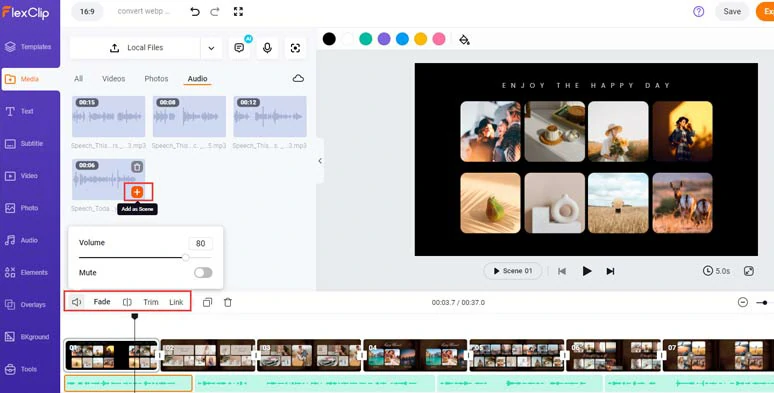Screen dimensions: 774x393
Task: Open the Trim audio option
Action: (151, 302)
